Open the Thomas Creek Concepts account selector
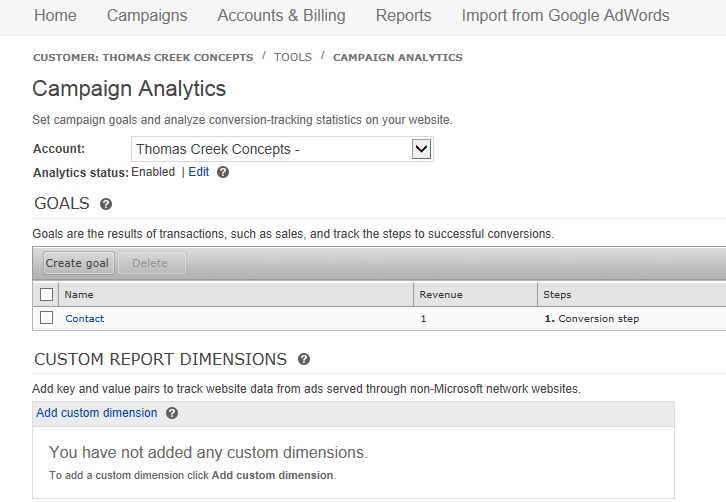 (282, 149)
